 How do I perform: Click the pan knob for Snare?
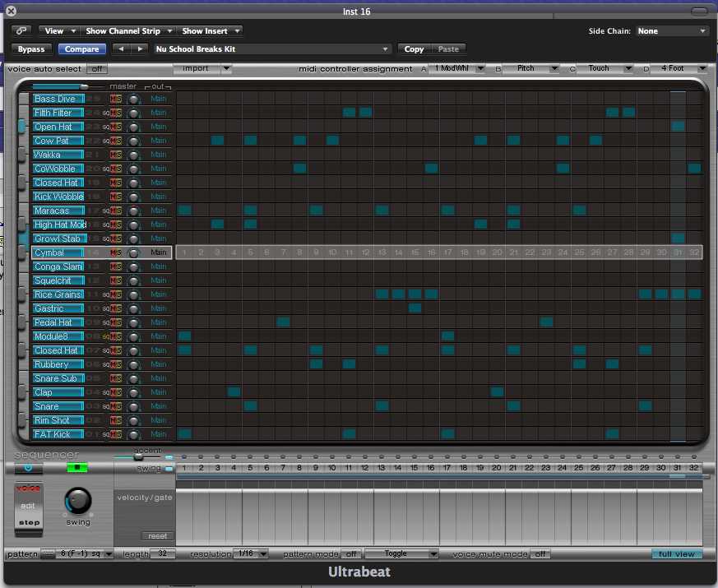click(x=133, y=407)
